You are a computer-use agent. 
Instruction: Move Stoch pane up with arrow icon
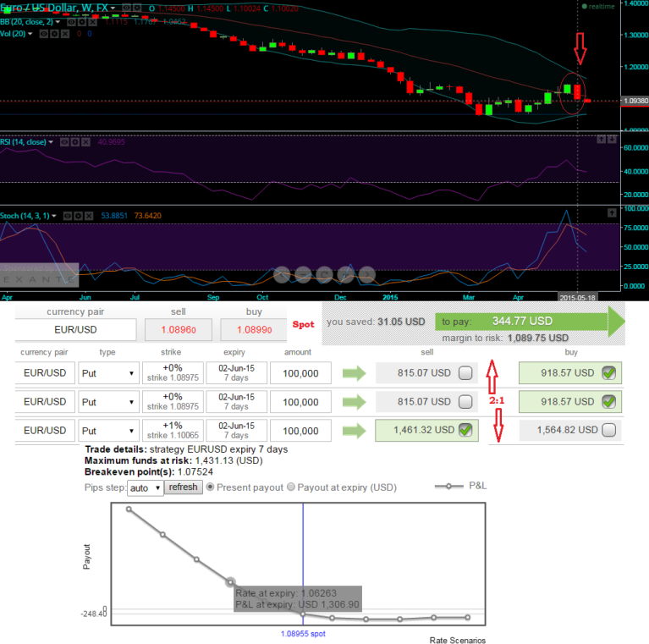612,212
